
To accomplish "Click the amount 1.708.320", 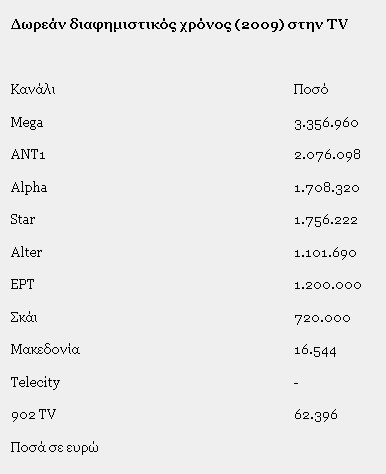I will (326, 188).
